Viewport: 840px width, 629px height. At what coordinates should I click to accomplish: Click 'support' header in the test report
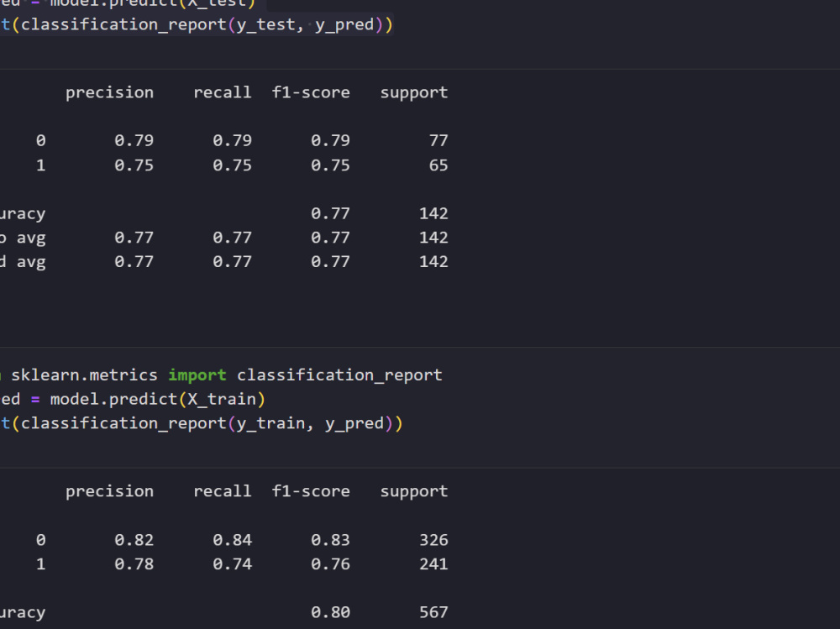point(414,92)
